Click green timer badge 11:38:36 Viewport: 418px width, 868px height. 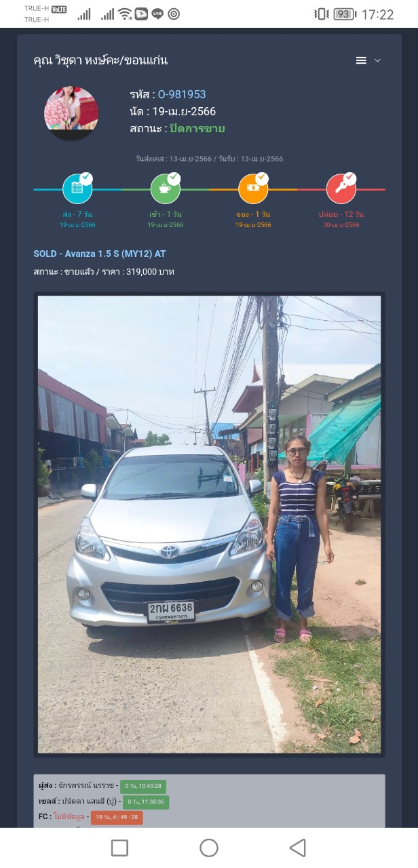point(146,802)
